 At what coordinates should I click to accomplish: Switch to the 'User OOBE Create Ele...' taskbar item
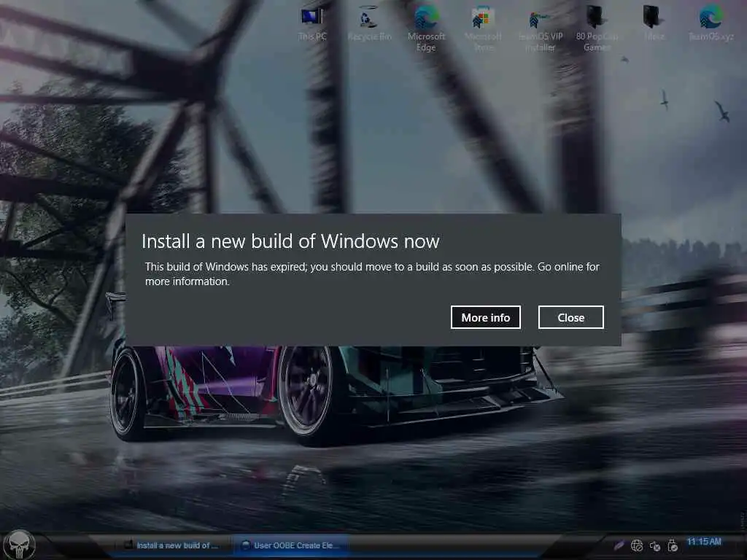(292, 545)
